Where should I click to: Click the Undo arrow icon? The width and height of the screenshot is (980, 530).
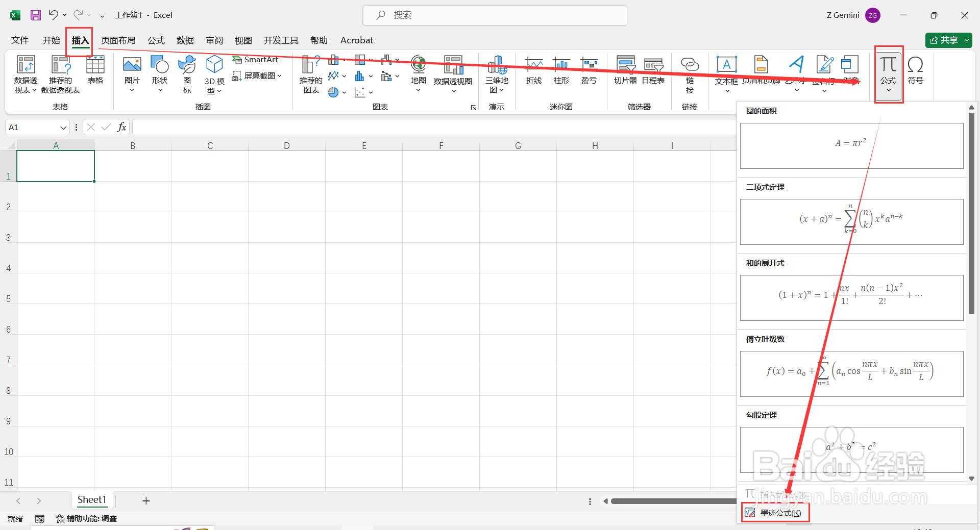click(x=53, y=15)
